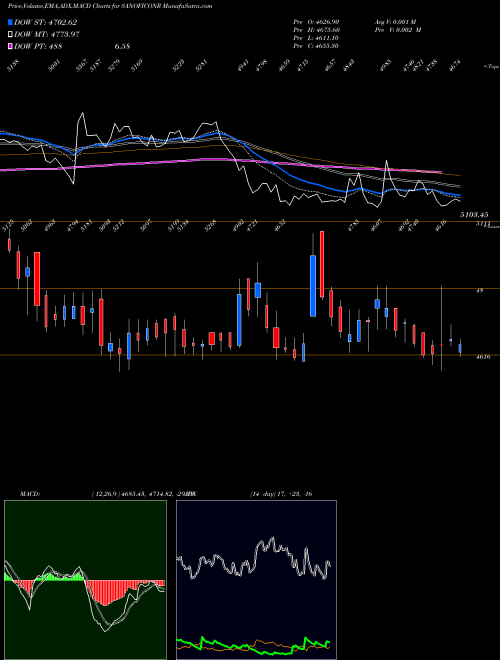Click the Pre H: 4673.60 value
The image size is (500, 660).
tap(316, 29)
